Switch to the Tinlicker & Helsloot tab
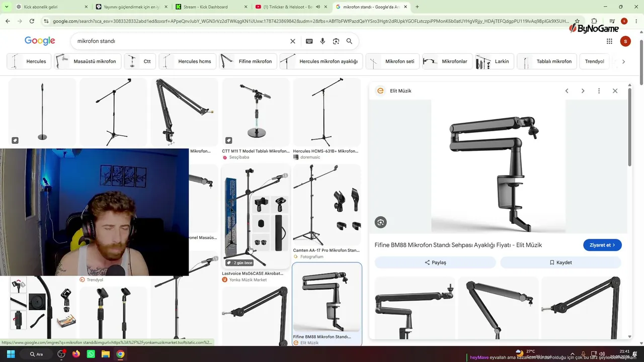 click(x=291, y=7)
